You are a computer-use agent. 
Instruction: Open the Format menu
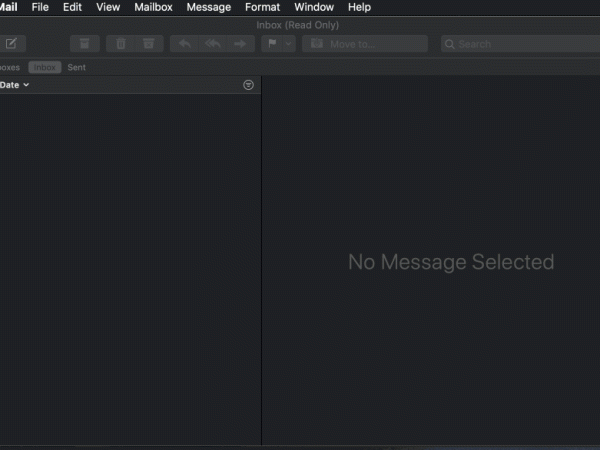click(x=263, y=7)
